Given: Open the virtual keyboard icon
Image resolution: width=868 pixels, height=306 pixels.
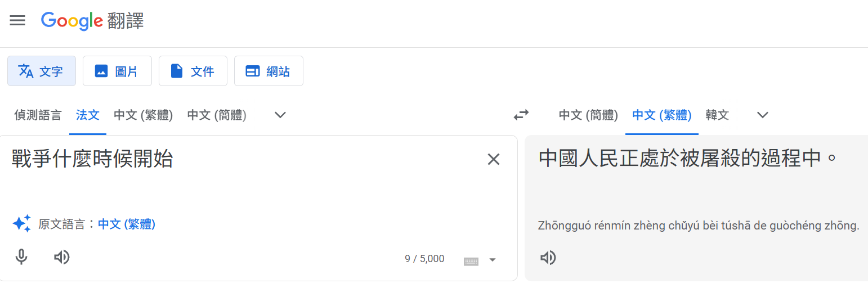Looking at the screenshot, I should pyautogui.click(x=471, y=260).
